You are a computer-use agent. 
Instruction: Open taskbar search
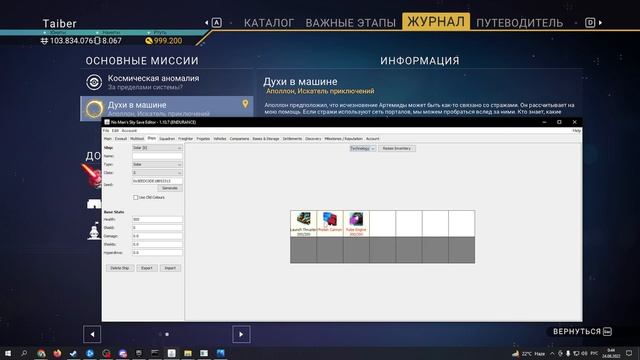click(x=24, y=353)
